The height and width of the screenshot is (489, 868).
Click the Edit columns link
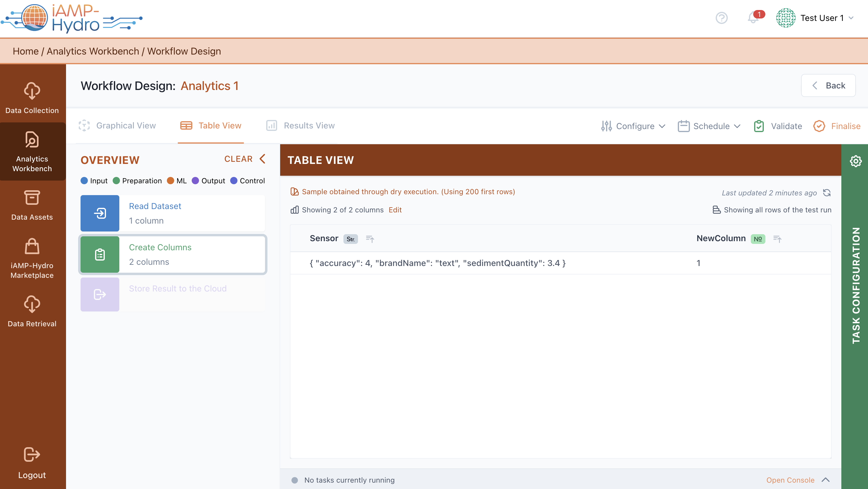coord(395,210)
